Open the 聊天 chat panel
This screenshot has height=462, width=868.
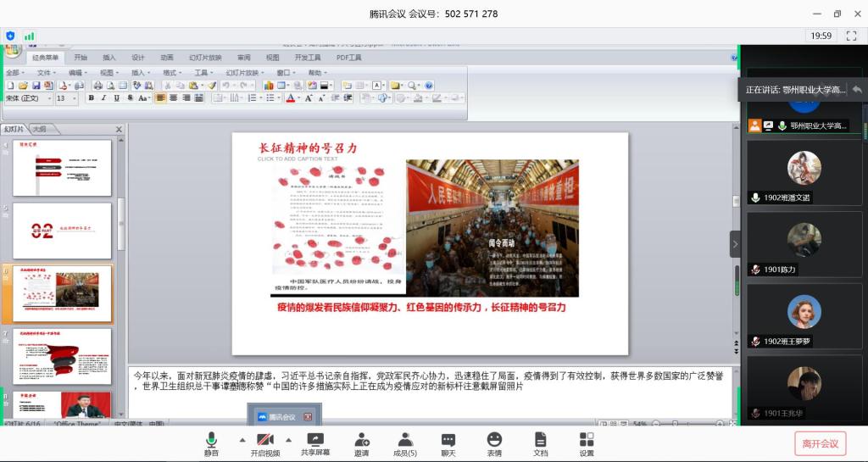448,443
